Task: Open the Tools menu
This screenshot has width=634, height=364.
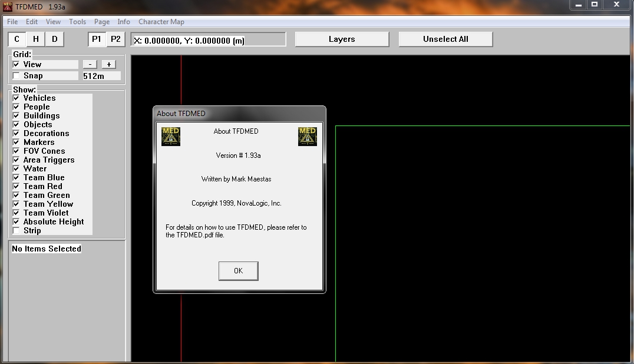Action: pyautogui.click(x=77, y=22)
